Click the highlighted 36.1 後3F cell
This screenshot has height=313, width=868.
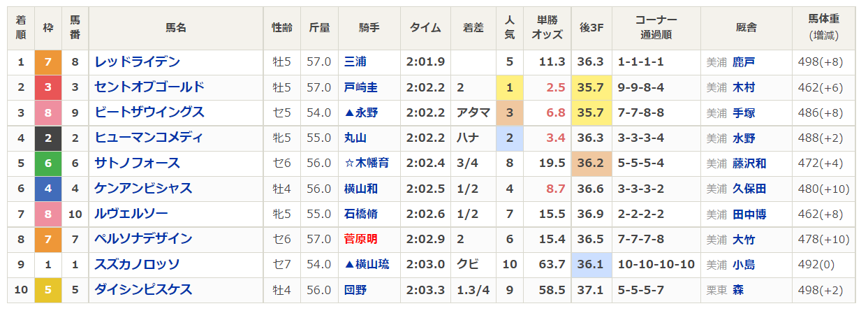tap(591, 264)
